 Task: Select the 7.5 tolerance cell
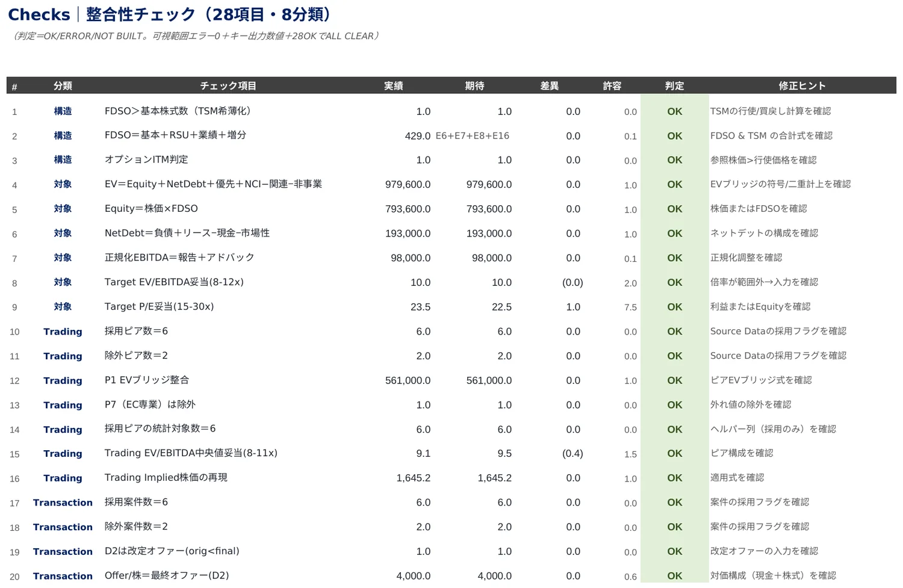click(x=630, y=308)
